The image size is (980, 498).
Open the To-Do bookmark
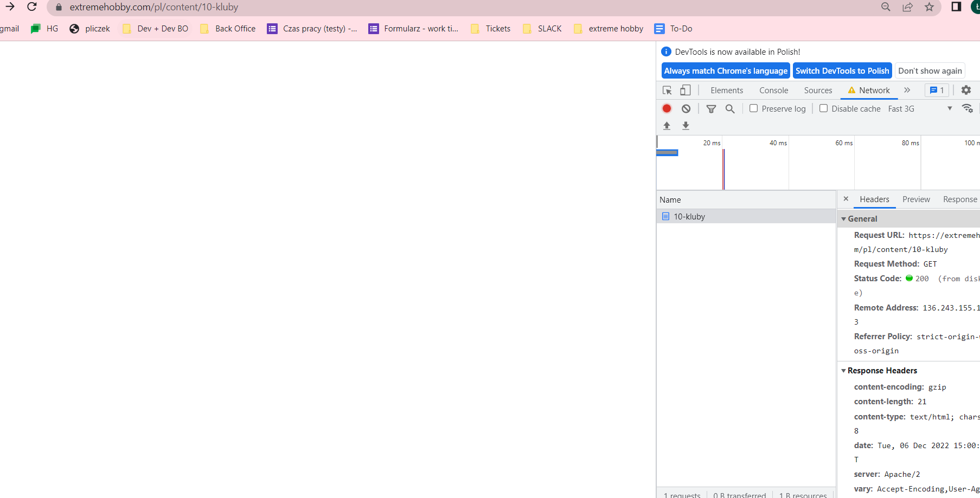674,29
